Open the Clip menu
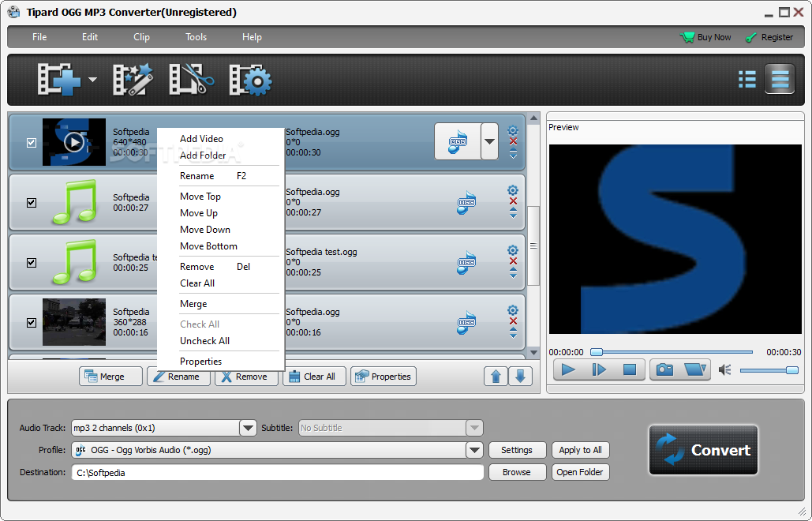This screenshot has height=521, width=812. [141, 37]
